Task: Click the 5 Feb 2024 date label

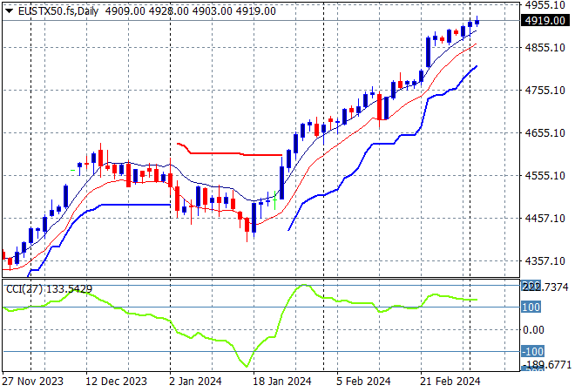Action: point(363,382)
